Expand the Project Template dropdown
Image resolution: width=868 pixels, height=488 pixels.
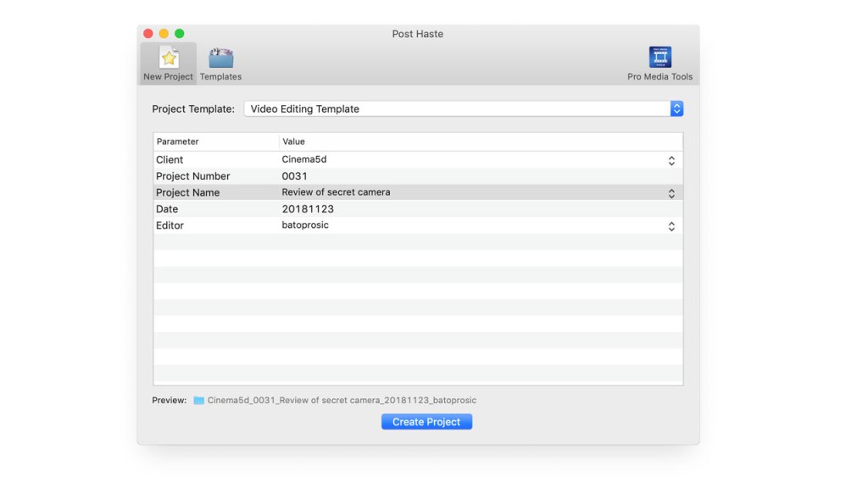tap(676, 109)
